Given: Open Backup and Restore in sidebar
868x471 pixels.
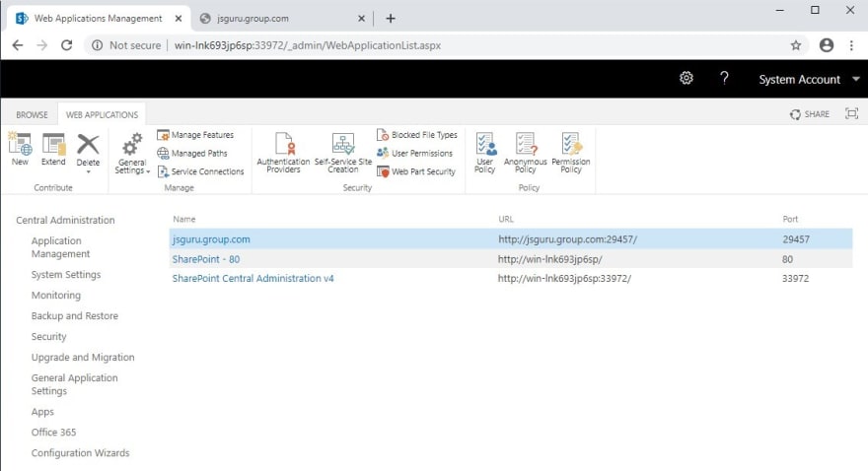Looking at the screenshot, I should pyautogui.click(x=75, y=315).
